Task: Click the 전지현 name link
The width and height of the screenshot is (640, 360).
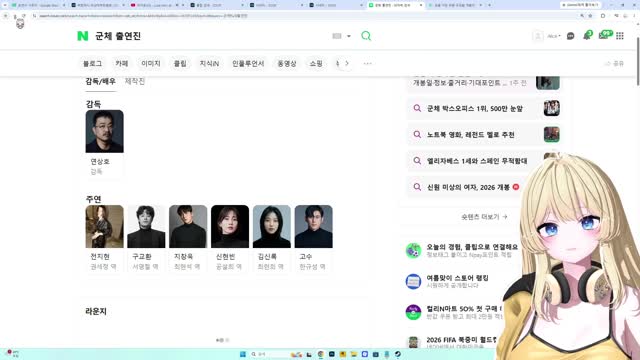Action: [x=100, y=257]
